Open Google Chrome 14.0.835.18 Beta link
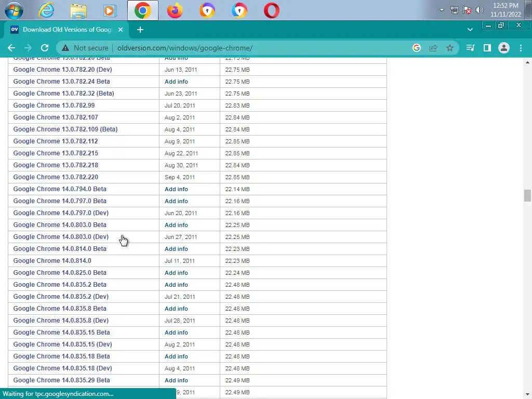The width and height of the screenshot is (532, 399). pyautogui.click(x=61, y=356)
